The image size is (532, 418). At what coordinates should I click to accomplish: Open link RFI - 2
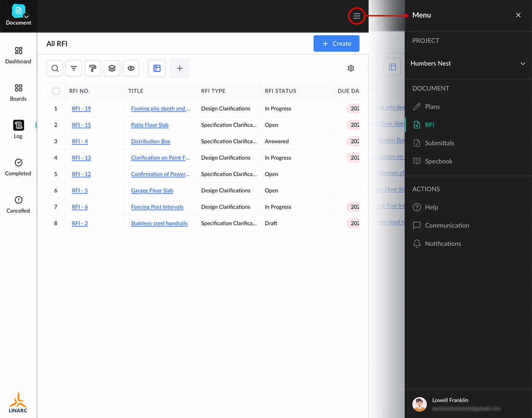(80, 223)
